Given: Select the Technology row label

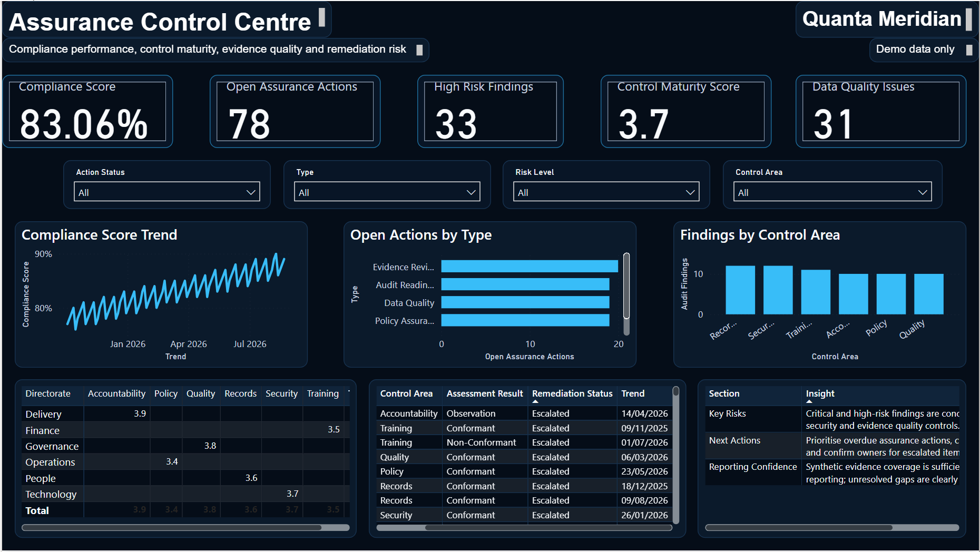Looking at the screenshot, I should [x=51, y=494].
